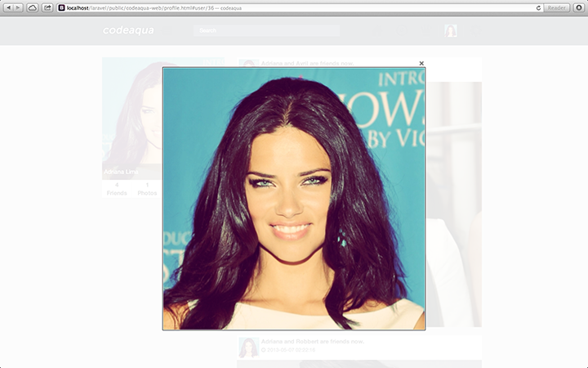Close the photo lightbox with the X
588x368 pixels.
point(421,63)
